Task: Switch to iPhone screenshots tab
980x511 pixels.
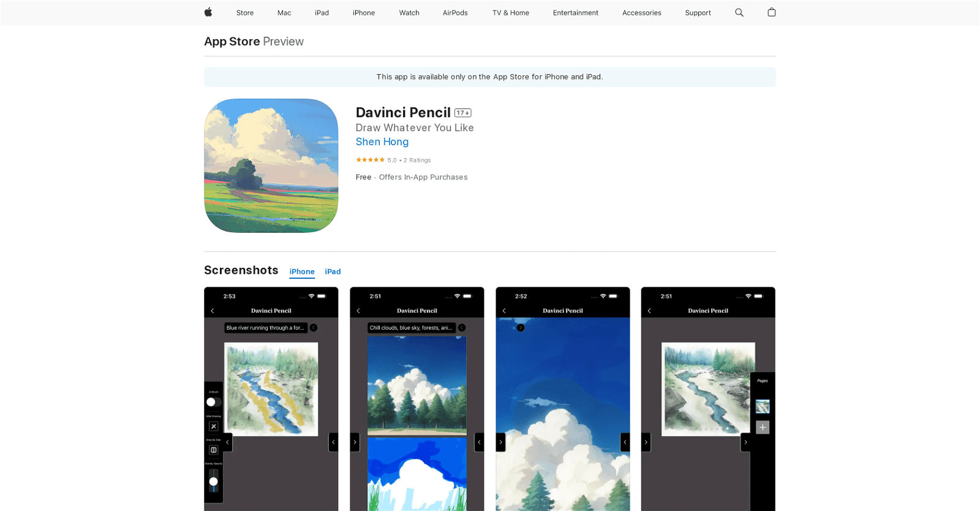Action: (302, 271)
